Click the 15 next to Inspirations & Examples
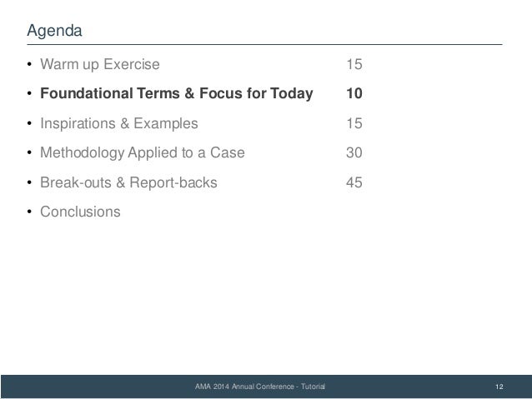Viewport: 532px width, 399px height. [354, 123]
